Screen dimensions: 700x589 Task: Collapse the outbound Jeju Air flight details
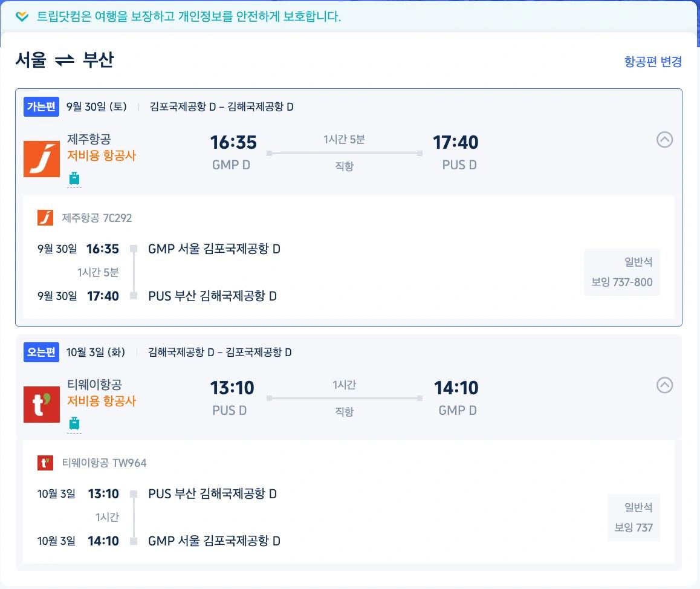click(664, 140)
